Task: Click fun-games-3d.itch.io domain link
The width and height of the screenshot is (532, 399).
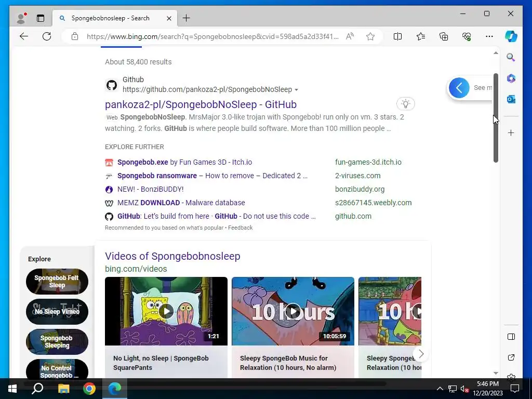Action: [368, 162]
